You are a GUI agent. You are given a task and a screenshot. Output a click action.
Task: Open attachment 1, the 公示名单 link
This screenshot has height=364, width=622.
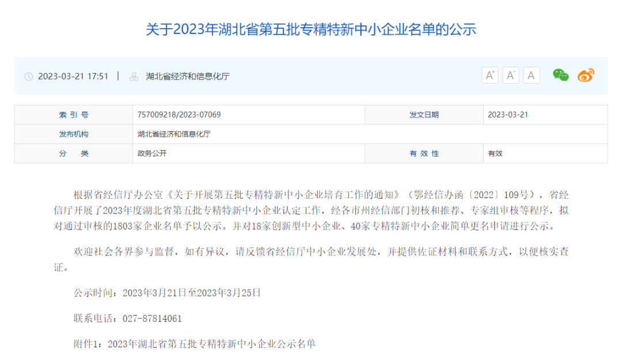coord(212,344)
